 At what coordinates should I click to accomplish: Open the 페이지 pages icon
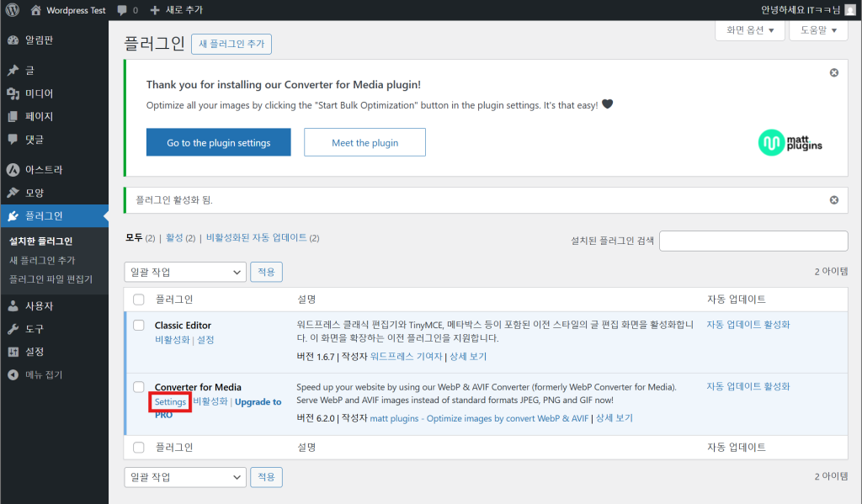13,116
